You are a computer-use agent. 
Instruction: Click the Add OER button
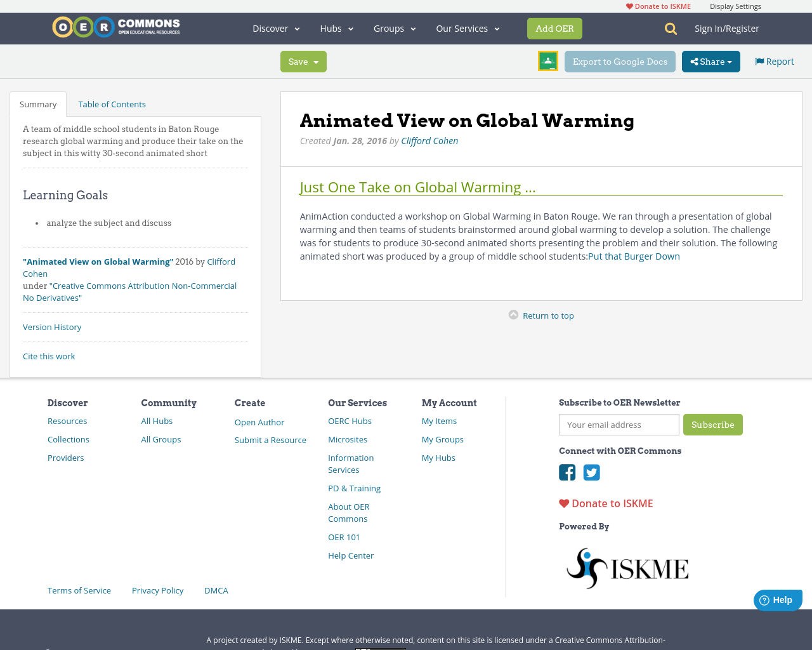554,28
